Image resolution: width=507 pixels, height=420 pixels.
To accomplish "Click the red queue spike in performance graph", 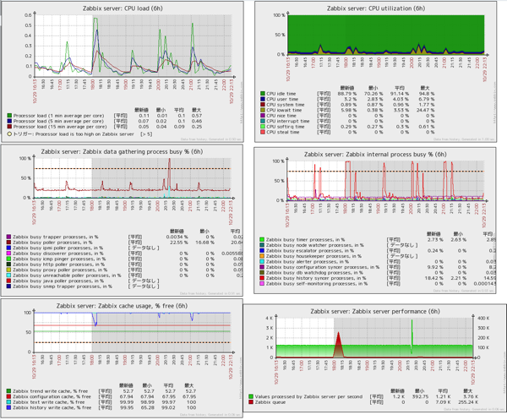I will click(x=338, y=344).
